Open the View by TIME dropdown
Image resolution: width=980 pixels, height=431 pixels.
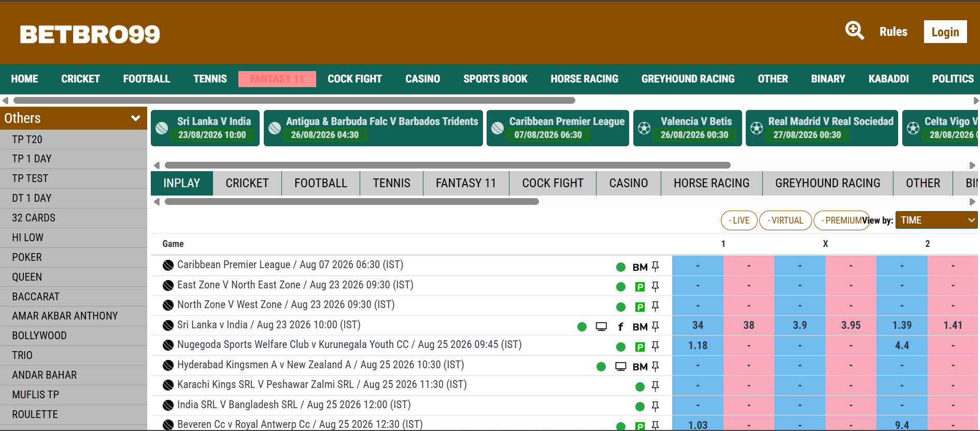pyautogui.click(x=936, y=220)
